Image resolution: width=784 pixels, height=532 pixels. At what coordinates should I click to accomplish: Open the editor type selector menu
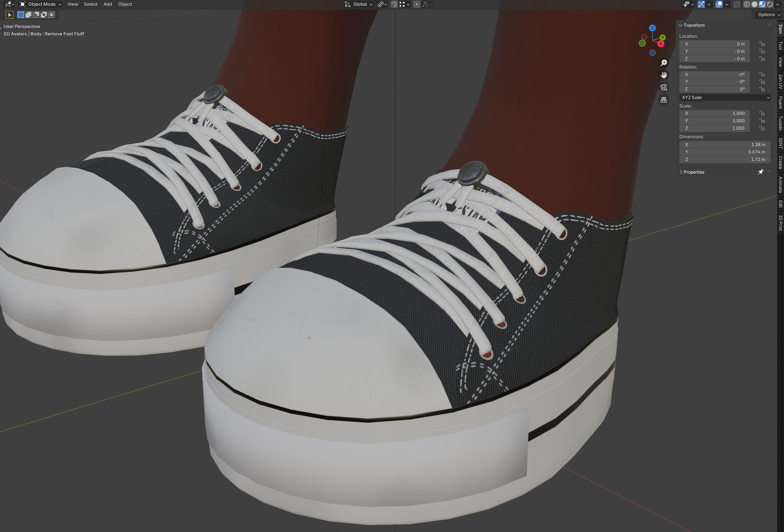(9, 4)
